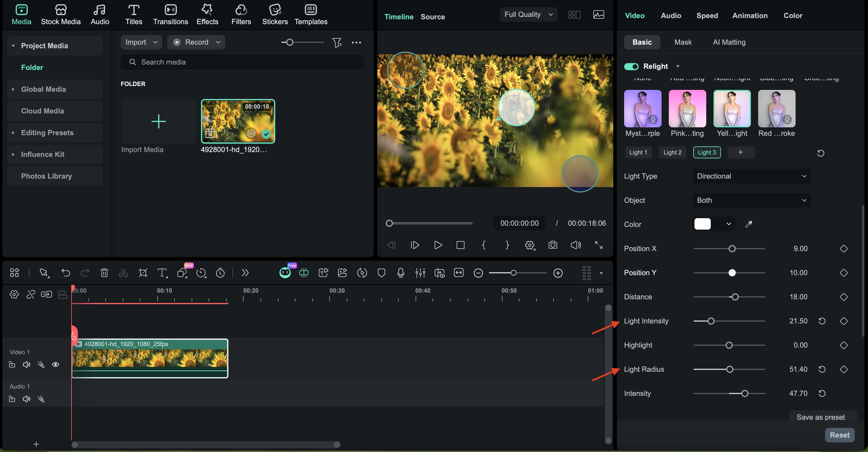Add keyframe for Light Intensity
868x452 pixels.
tap(843, 321)
